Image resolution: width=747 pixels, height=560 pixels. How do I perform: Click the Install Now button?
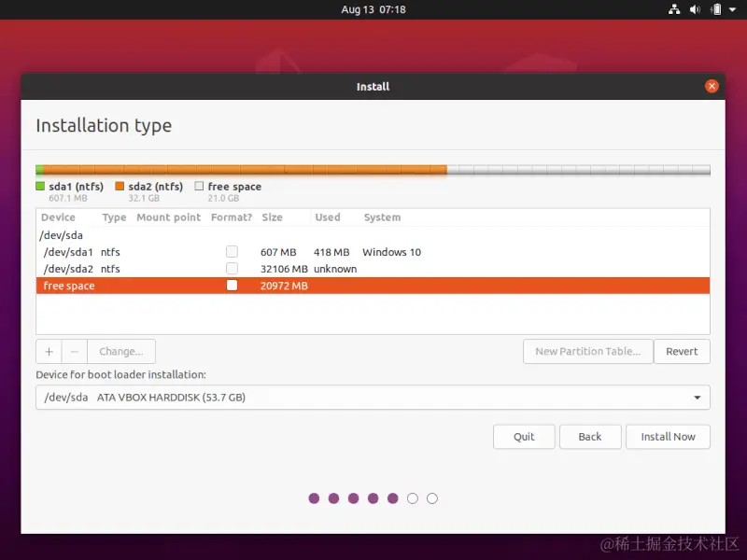668,437
